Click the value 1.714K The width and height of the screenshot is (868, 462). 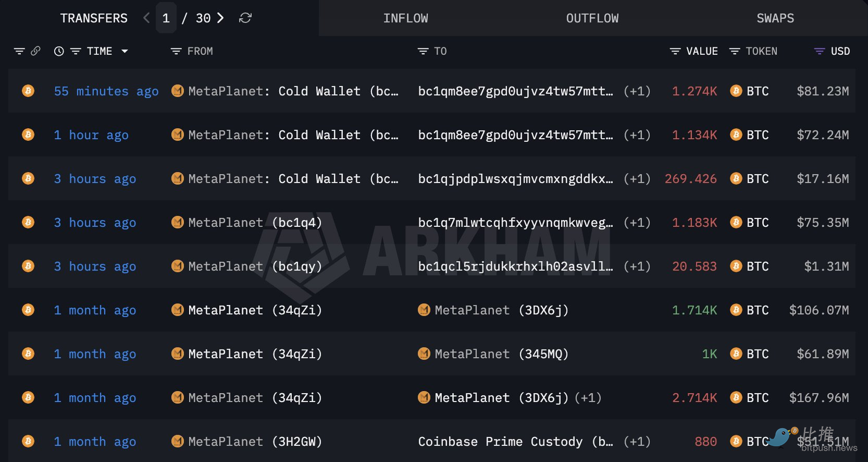[x=695, y=310]
